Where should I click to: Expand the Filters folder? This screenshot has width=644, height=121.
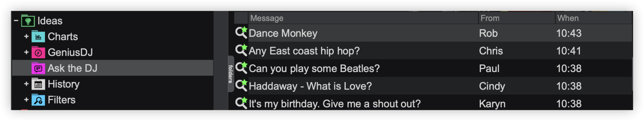[x=26, y=100]
